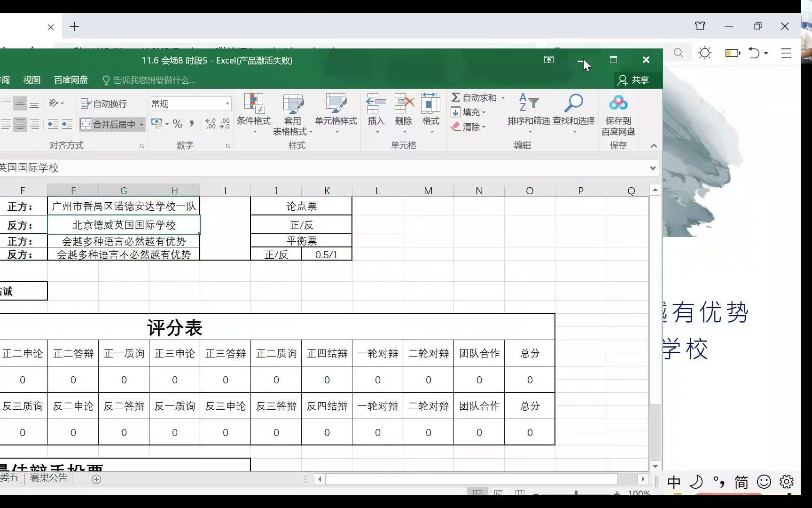Add a new sheet with plus button
This screenshot has width=812, height=508.
96,479
